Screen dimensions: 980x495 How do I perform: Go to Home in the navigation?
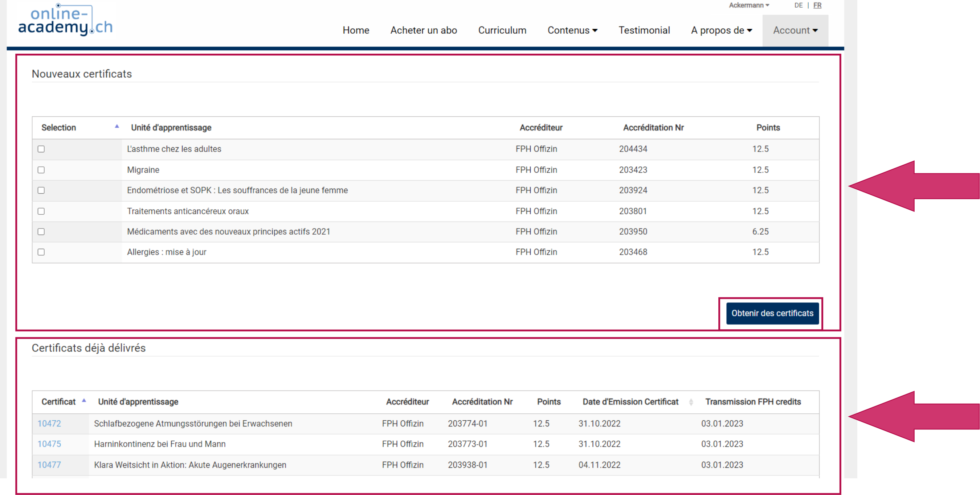[356, 30]
